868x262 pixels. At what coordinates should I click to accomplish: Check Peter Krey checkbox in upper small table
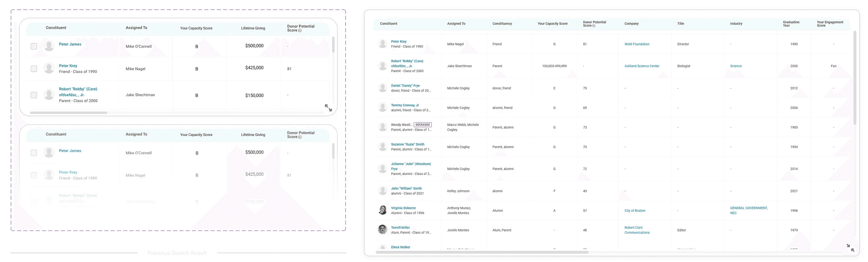[34, 69]
